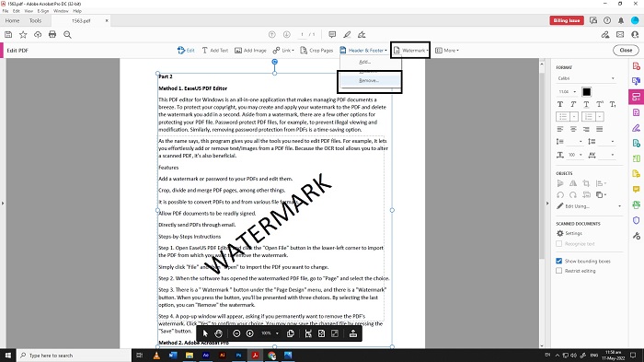Uncheck Show bounding boxes

click(x=559, y=261)
